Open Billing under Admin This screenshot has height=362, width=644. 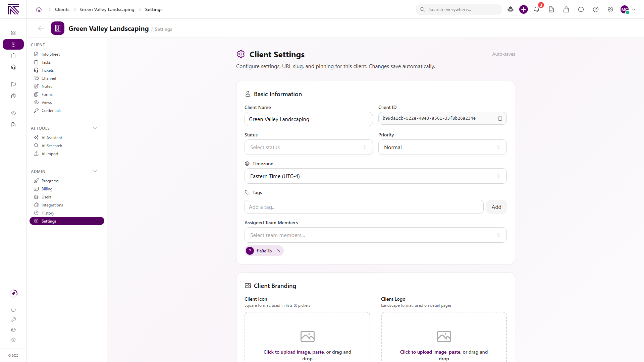67,189
